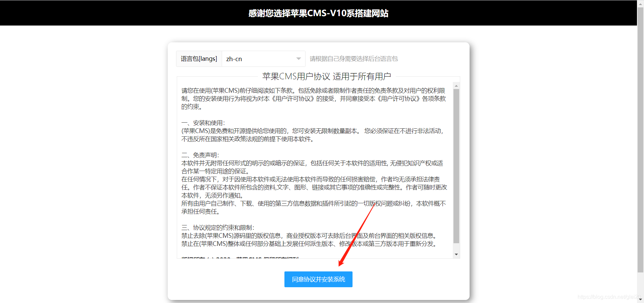Image resolution: width=644 pixels, height=303 pixels.
Task: Click the blog.csdn.net watermark link
Action: (608, 297)
